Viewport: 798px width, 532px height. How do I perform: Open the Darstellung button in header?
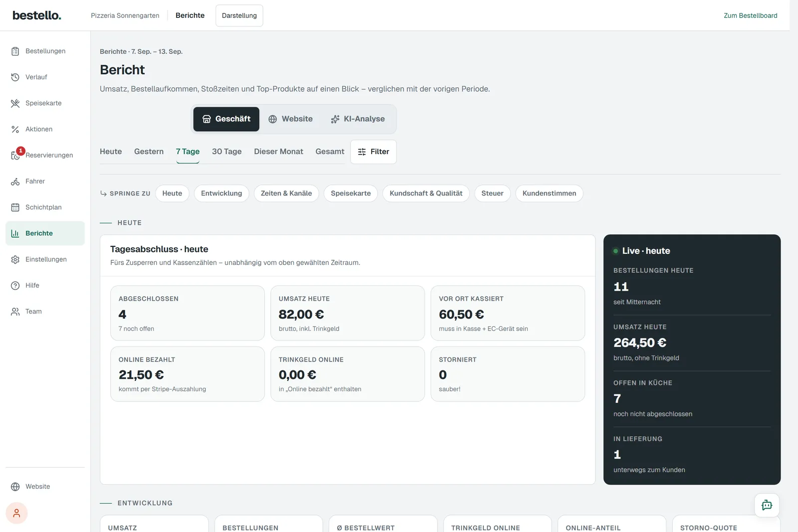tap(239, 15)
